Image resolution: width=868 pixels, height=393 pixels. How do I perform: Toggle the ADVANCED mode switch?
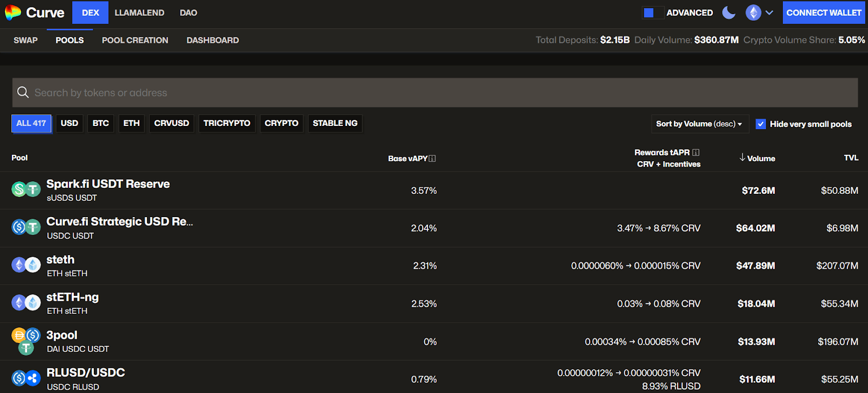click(x=653, y=12)
